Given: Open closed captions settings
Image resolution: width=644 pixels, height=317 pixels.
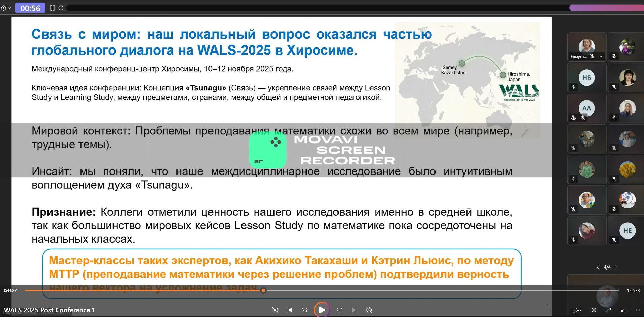Looking at the screenshot, I should click(579, 310).
